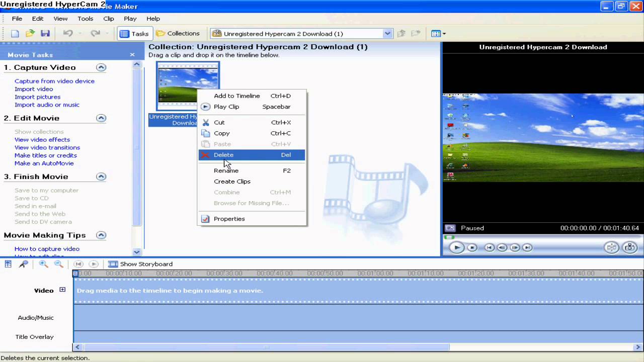Click the preview seek bar

tap(542, 237)
